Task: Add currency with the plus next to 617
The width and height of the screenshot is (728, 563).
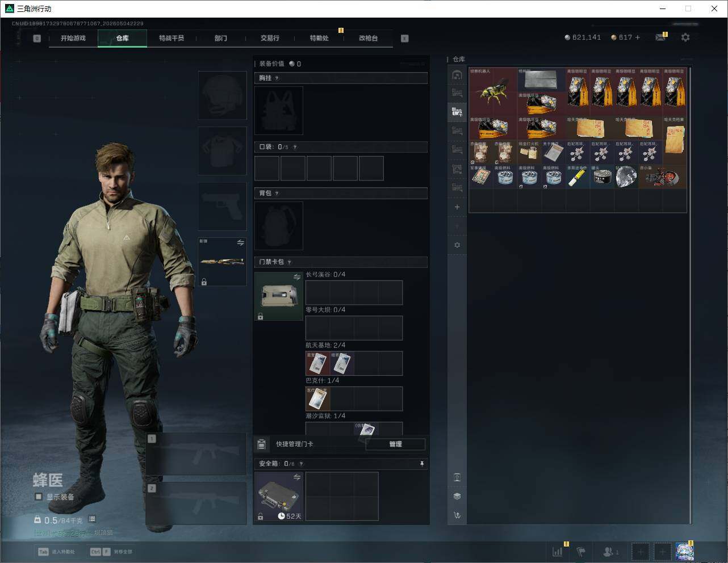Action: (x=638, y=37)
